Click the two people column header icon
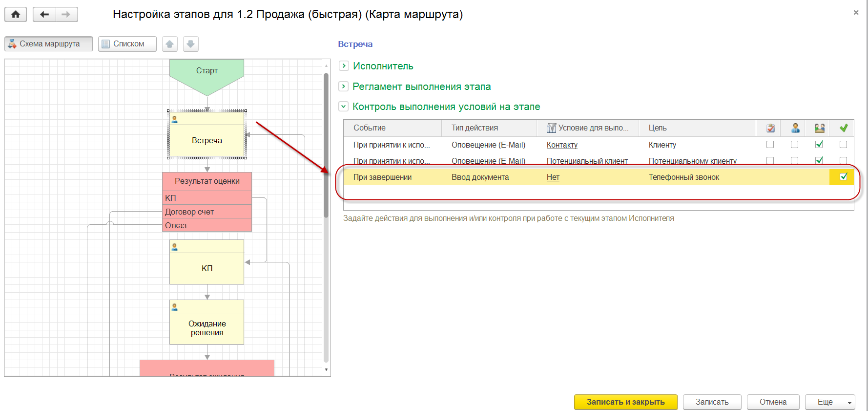 (x=820, y=128)
